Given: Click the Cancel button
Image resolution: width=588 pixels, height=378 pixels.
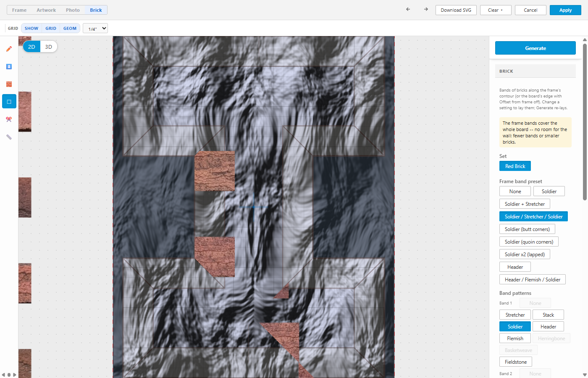Looking at the screenshot, I should tap(530, 10).
